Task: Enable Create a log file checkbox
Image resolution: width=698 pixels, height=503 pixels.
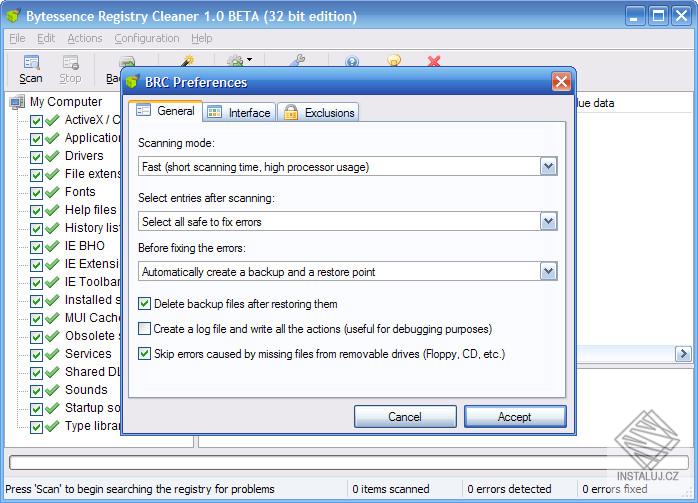Action: click(144, 329)
